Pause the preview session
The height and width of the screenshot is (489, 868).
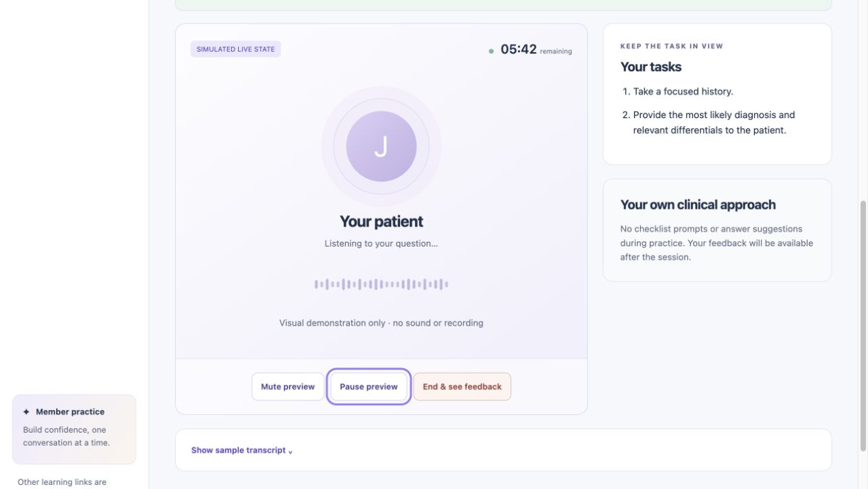pyautogui.click(x=368, y=387)
